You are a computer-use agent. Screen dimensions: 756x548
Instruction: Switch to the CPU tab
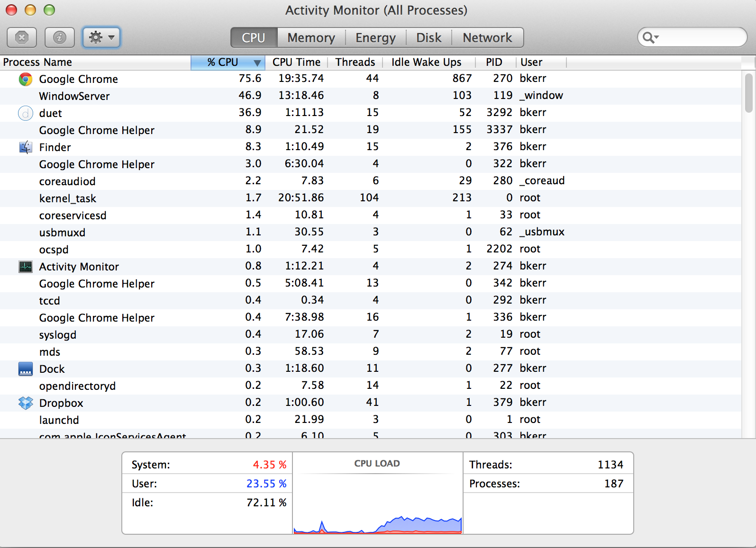254,37
